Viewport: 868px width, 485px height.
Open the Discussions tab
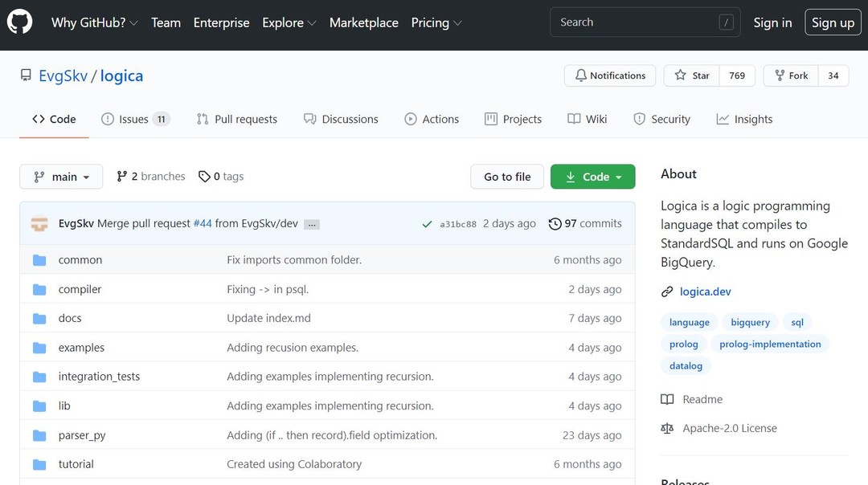click(x=341, y=119)
